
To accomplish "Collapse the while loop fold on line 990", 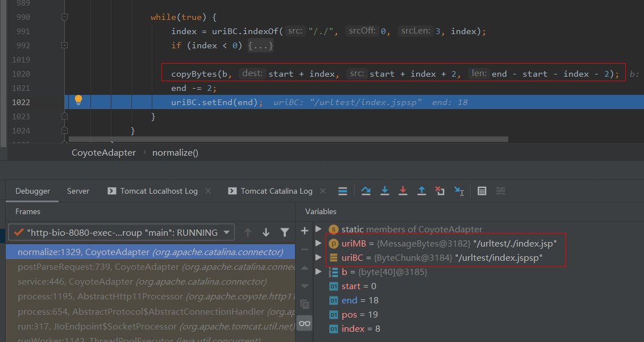I will [x=64, y=17].
